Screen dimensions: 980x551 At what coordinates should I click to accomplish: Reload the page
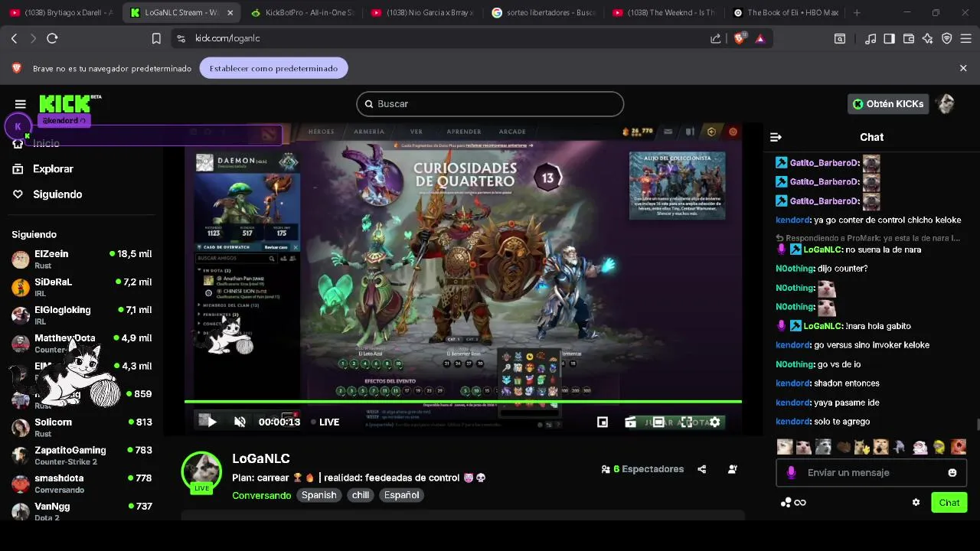tap(52, 38)
